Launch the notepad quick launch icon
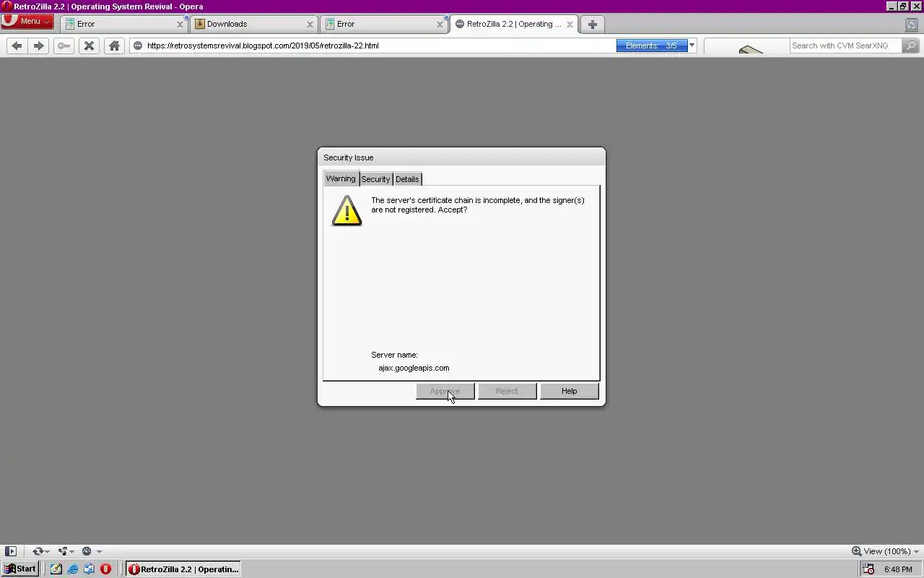This screenshot has width=924, height=578. [56, 569]
